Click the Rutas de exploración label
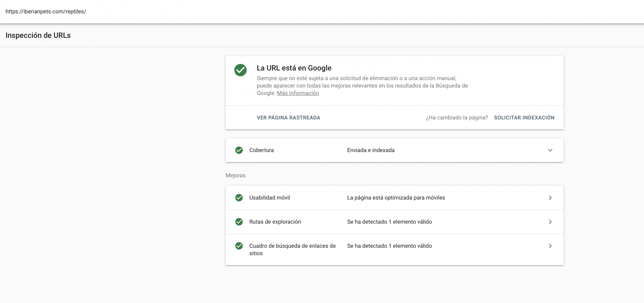The height and width of the screenshot is (303, 644). click(275, 222)
